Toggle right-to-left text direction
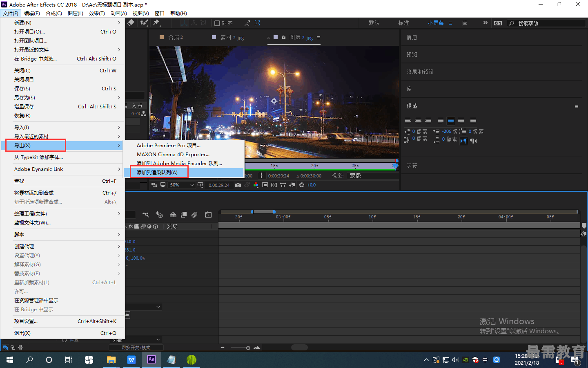 click(473, 141)
